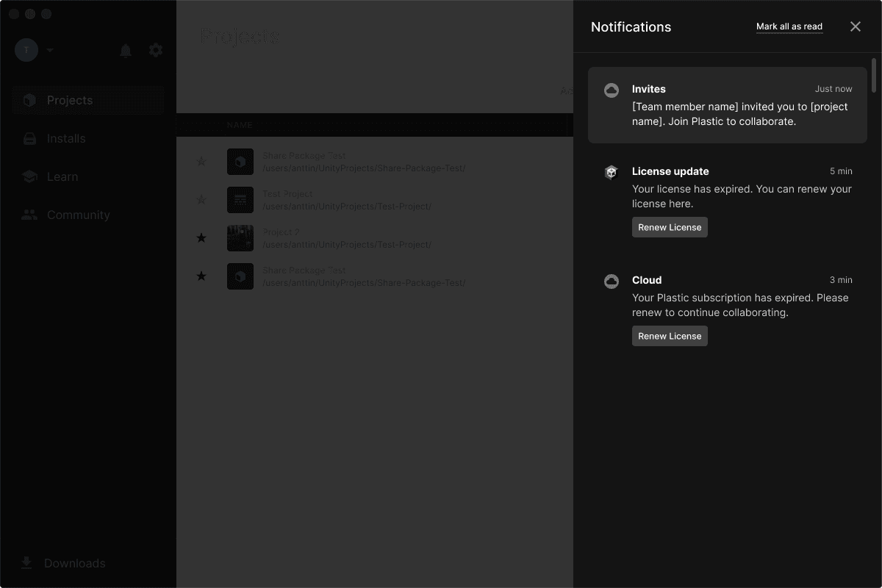Viewport: 882px width, 588px height.
Task: Open the notifications bell
Action: (x=126, y=50)
